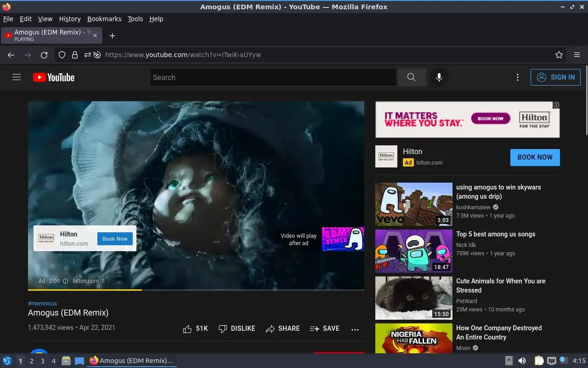
Task: Click the EDM Remix upcoming video thumbnail
Action: tap(343, 239)
